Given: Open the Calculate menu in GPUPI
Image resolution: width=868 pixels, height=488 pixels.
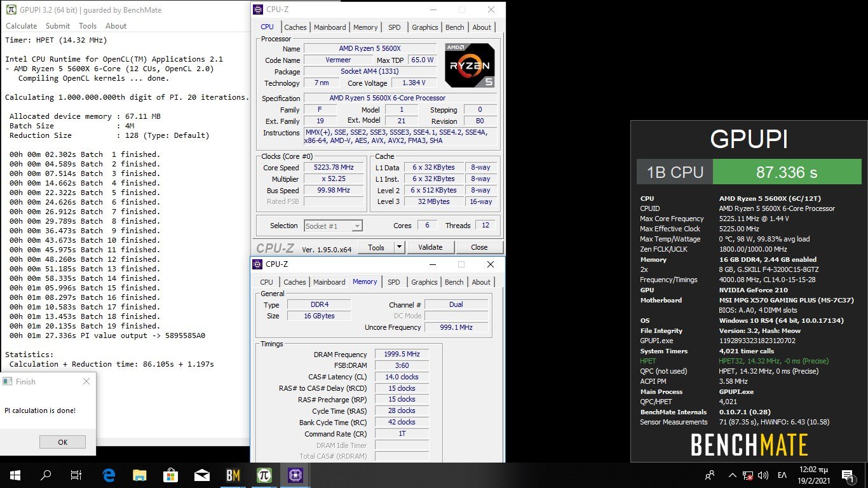Looking at the screenshot, I should tap(22, 26).
